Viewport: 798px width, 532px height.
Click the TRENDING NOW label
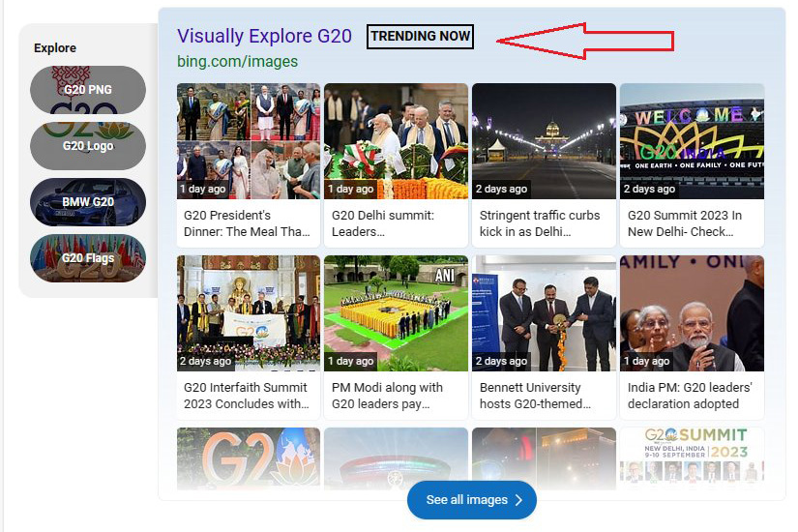click(x=420, y=37)
